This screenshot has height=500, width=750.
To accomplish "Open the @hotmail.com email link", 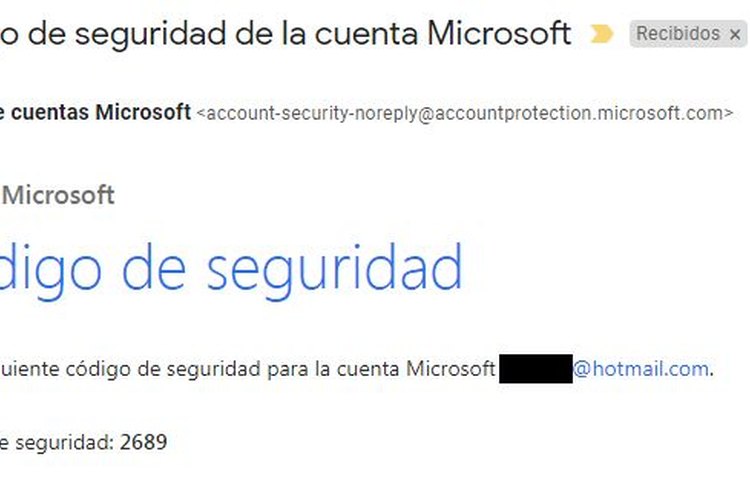I will (641, 369).
